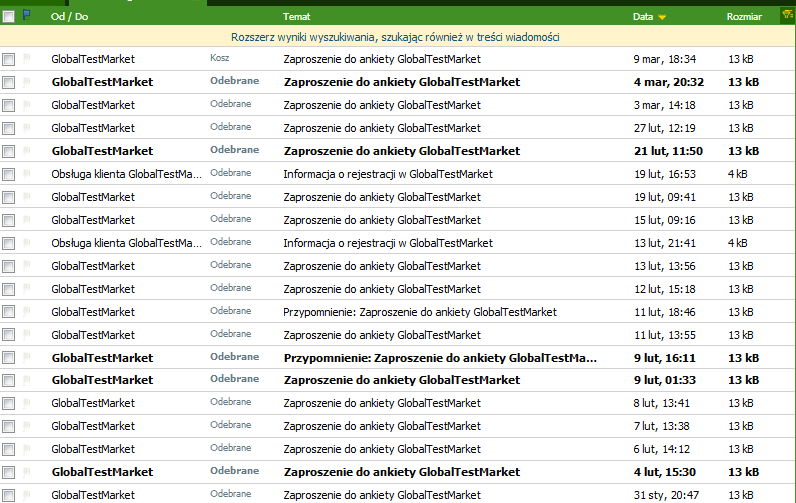
Task: Flag the message dated 9 lut, 16:11
Action: click(27, 357)
